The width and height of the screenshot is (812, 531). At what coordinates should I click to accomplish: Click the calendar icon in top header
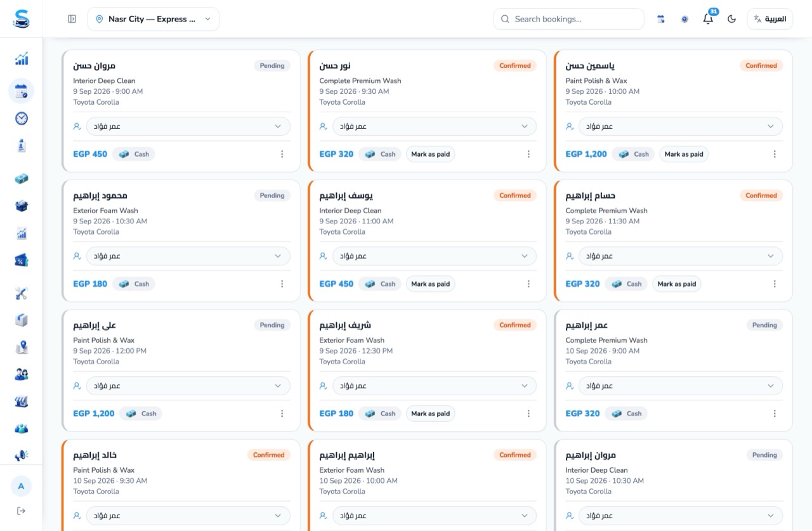pos(661,19)
